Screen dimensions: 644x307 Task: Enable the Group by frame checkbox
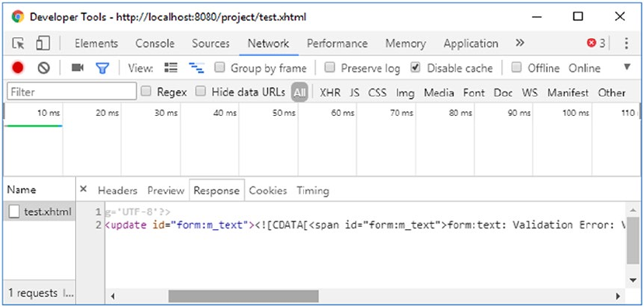pyautogui.click(x=220, y=68)
